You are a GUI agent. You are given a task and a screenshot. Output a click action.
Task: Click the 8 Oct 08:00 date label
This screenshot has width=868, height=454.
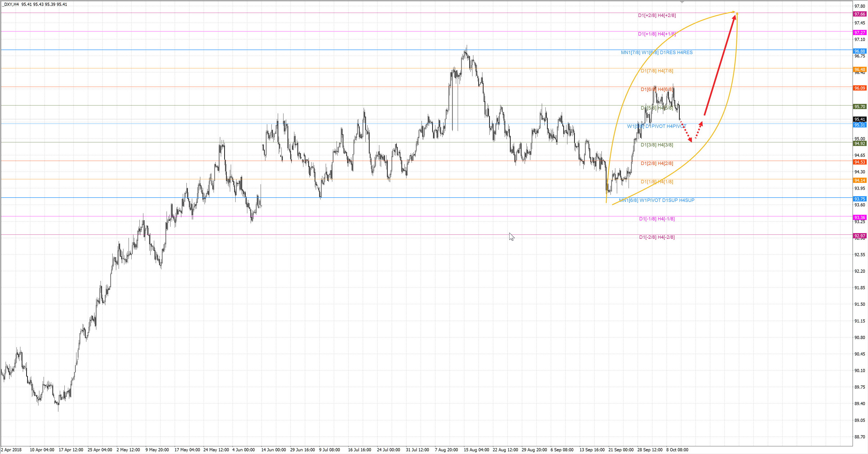point(677,450)
